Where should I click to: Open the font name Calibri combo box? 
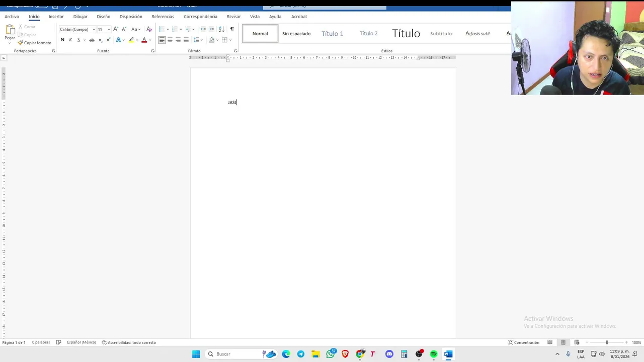tap(77, 29)
